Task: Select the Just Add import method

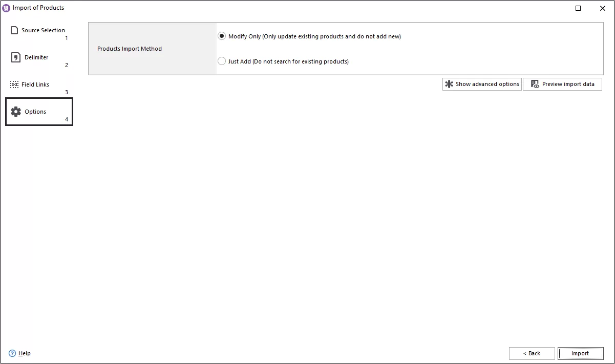Action: [222, 60]
